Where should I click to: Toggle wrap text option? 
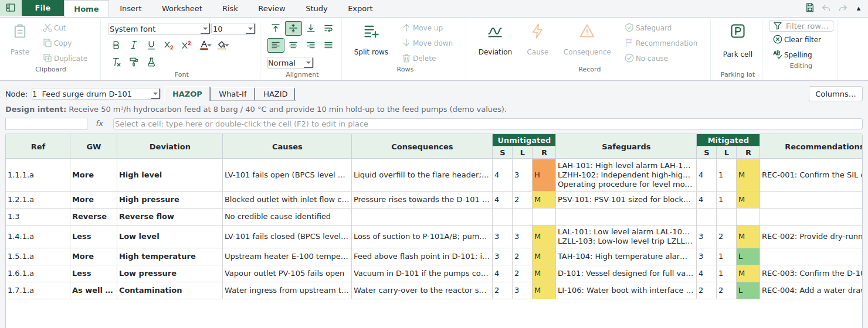(328, 28)
